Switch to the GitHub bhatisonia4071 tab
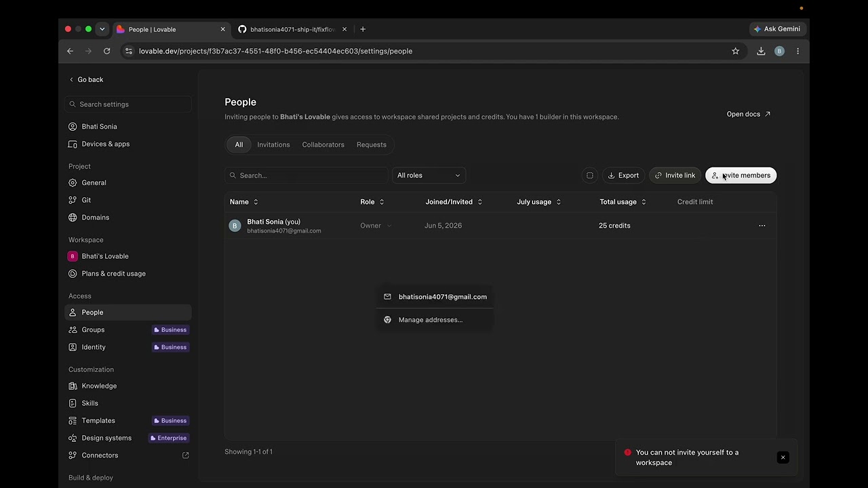The width and height of the screenshot is (868, 488). 293,29
